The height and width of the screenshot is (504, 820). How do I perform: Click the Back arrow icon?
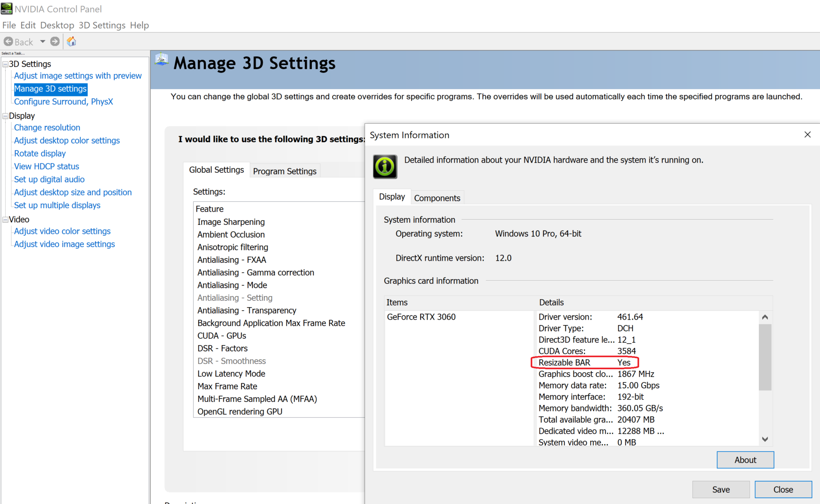tap(8, 41)
